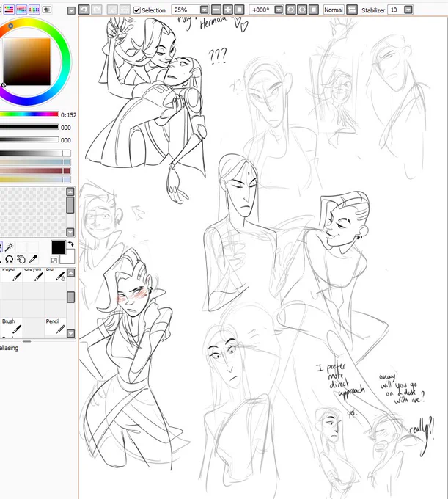Screen dimensions: 448x499
Task: Select the Eyedropper color picker tool
Action: [x=33, y=259]
